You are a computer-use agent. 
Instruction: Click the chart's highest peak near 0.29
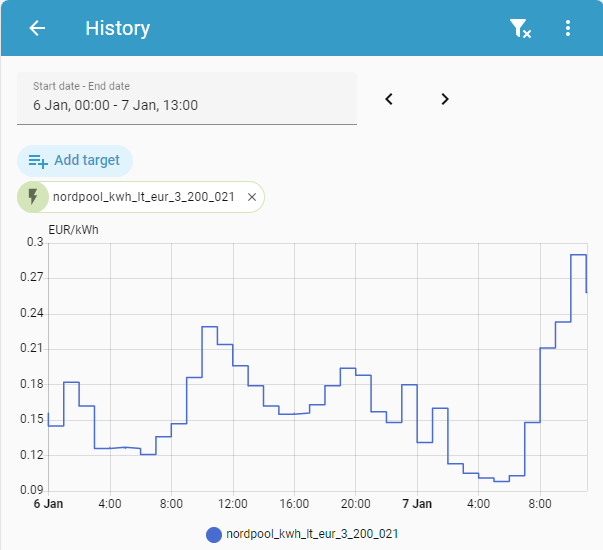[x=578, y=255]
